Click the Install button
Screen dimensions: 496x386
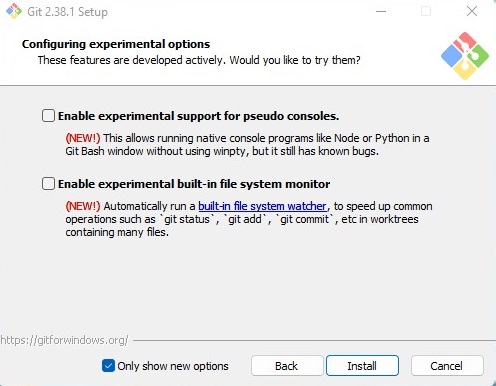pyautogui.click(x=362, y=366)
